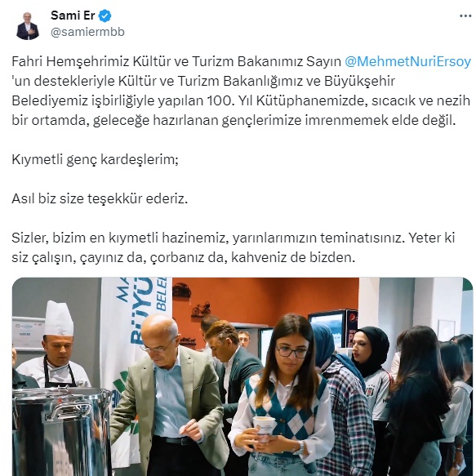Viewport: 476px width, 476px height.
Task: Open the attached media below the tweet
Action: [x=242, y=376]
